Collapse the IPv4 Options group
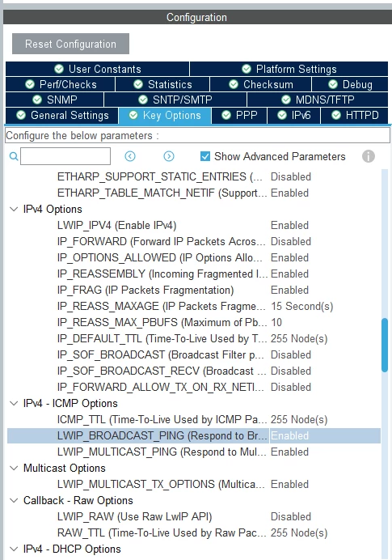 [14, 210]
